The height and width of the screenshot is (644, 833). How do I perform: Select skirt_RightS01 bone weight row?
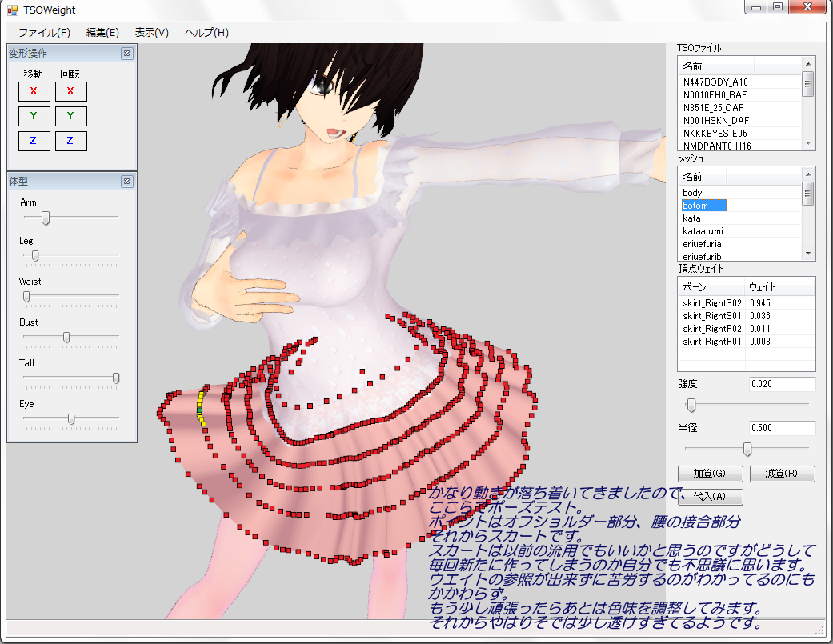click(712, 316)
